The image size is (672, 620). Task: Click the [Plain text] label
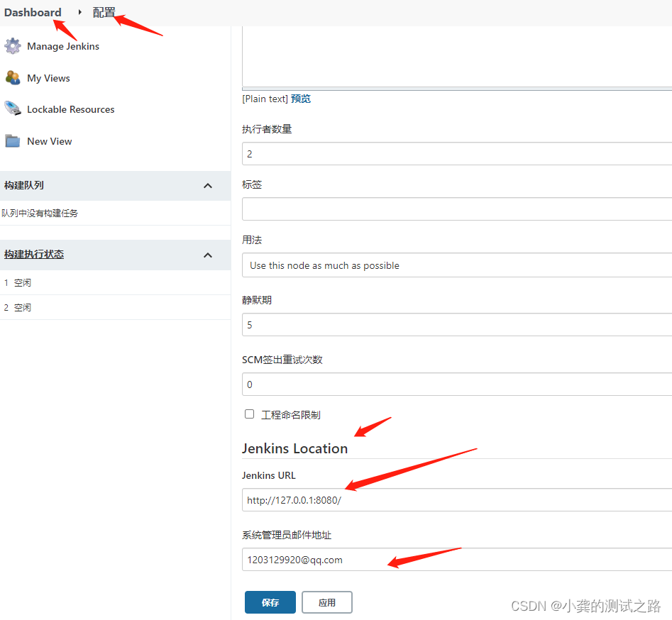pos(265,99)
